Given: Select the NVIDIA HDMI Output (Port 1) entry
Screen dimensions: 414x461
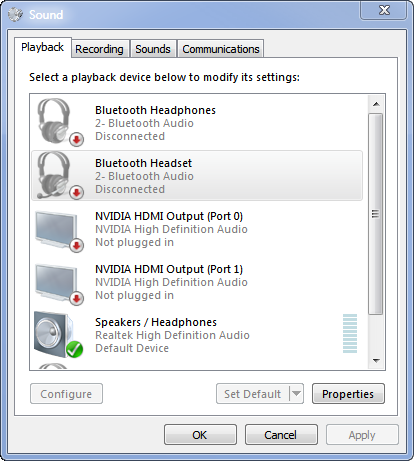Looking at the screenshot, I should [197, 283].
